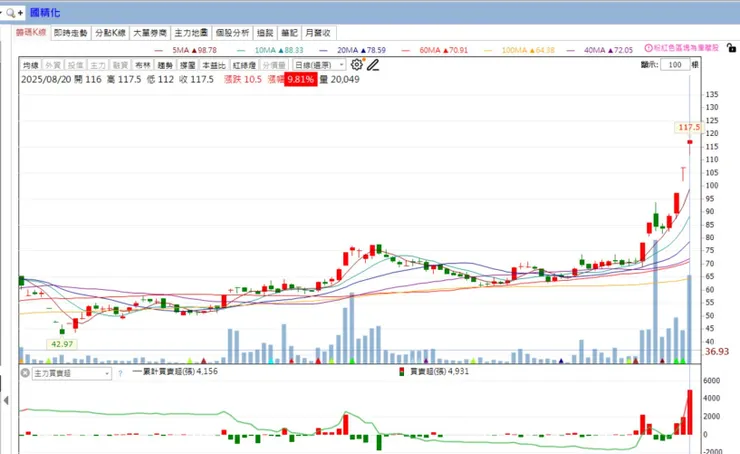Toggle the 外資 overlay button
This screenshot has height=454, width=740.
53,65
